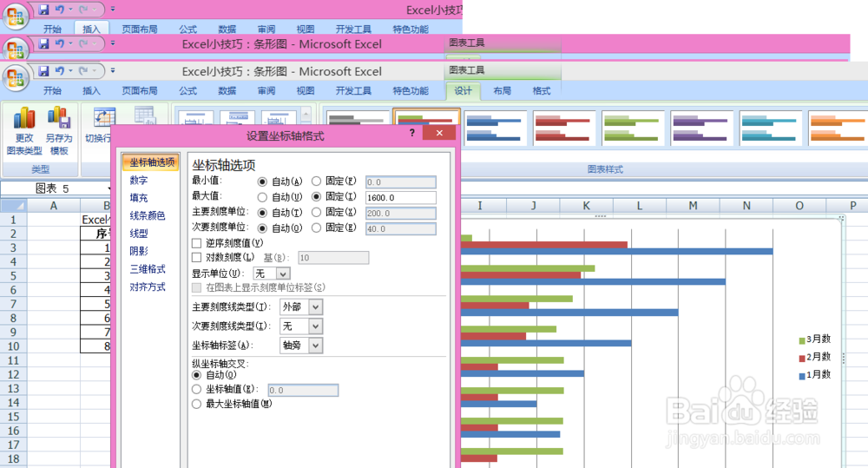Image resolution: width=868 pixels, height=468 pixels.
Task: Select 线条颜色 category in dialog sidebar
Action: pyautogui.click(x=148, y=215)
